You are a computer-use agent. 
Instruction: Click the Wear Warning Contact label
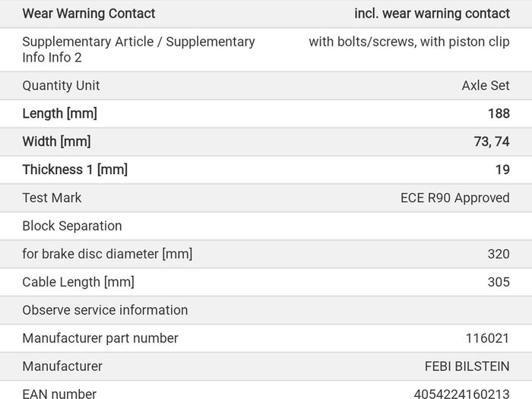click(x=89, y=14)
